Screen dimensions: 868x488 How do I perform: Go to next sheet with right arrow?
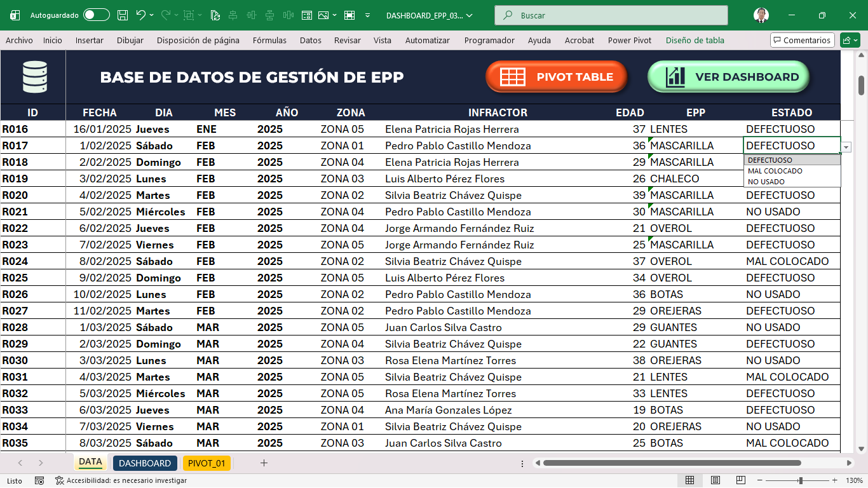click(41, 463)
